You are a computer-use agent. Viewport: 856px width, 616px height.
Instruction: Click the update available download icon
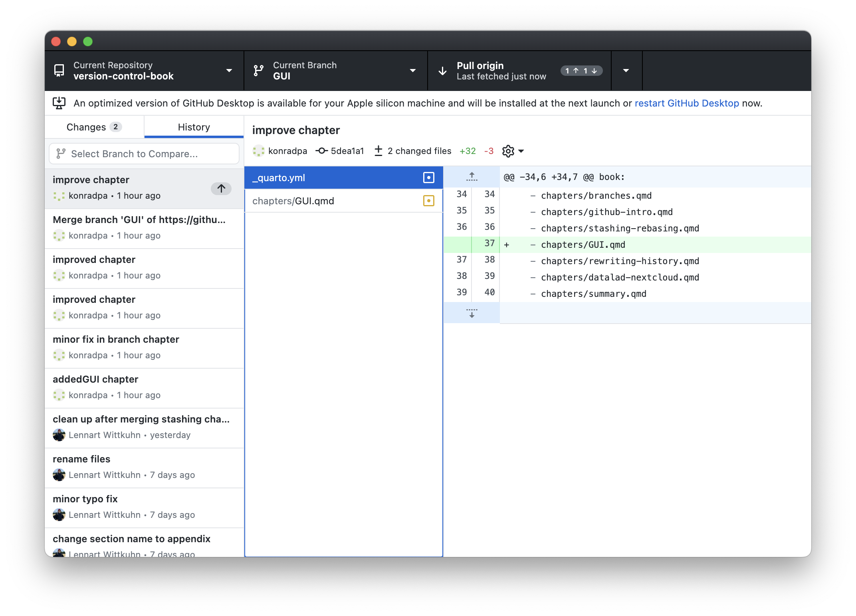[x=59, y=103]
